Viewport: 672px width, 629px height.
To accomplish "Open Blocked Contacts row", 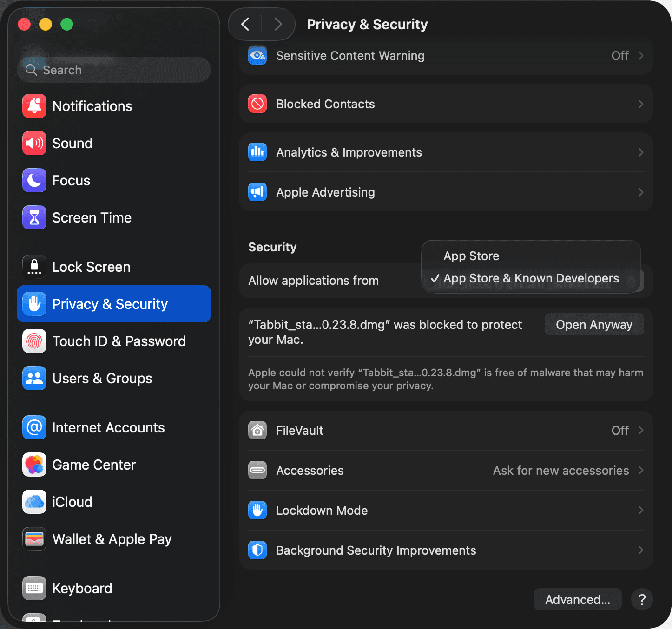I will coord(446,104).
